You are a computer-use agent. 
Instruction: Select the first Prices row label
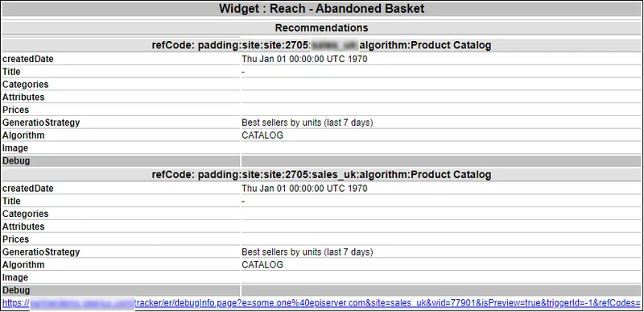[x=15, y=110]
